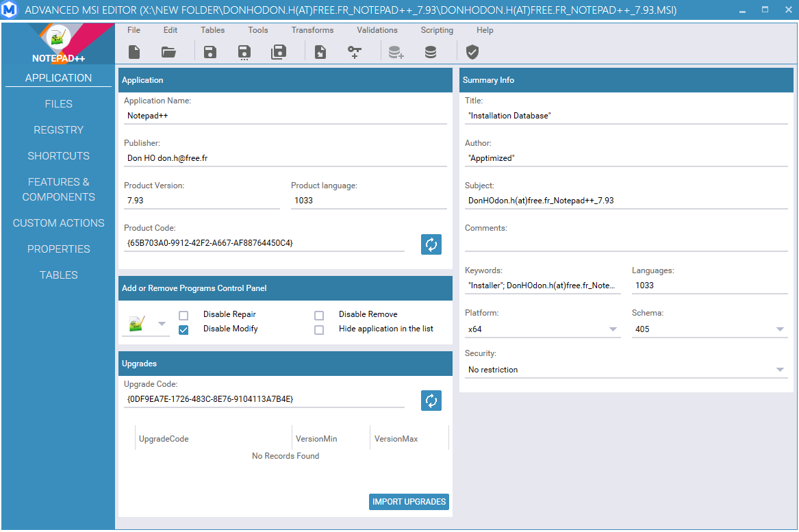799x532 pixels.
Task: Click the Application Name text field
Action: pos(285,116)
